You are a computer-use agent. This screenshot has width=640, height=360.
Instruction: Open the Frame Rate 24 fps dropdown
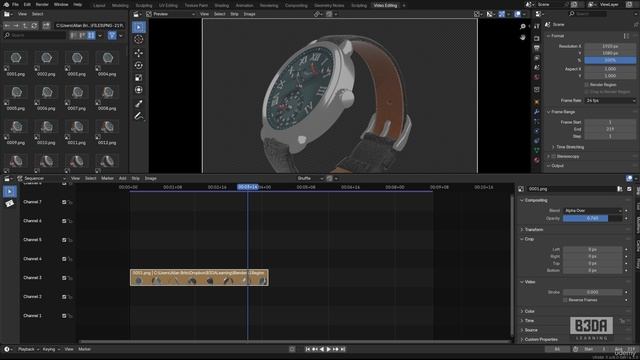point(610,100)
